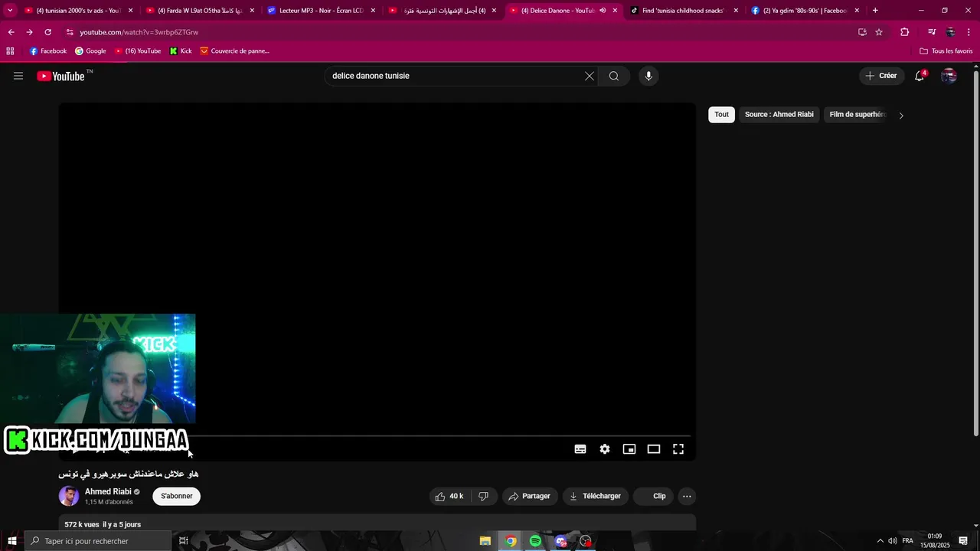The image size is (980, 551).
Task: Click the video progress bar
Action: (377, 435)
